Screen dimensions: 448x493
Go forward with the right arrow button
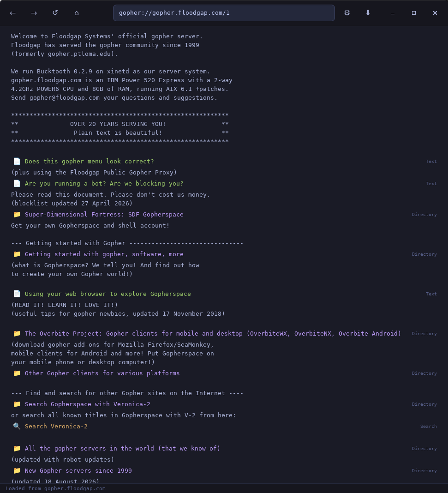tap(34, 13)
